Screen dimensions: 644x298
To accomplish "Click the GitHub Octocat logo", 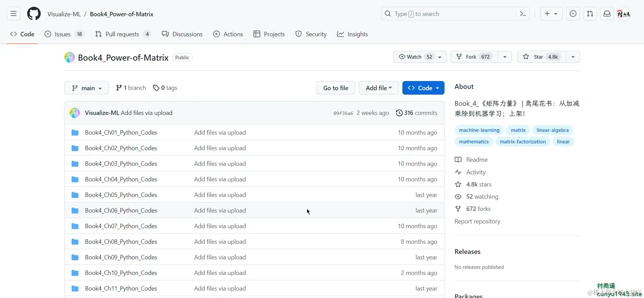I will 34,14.
